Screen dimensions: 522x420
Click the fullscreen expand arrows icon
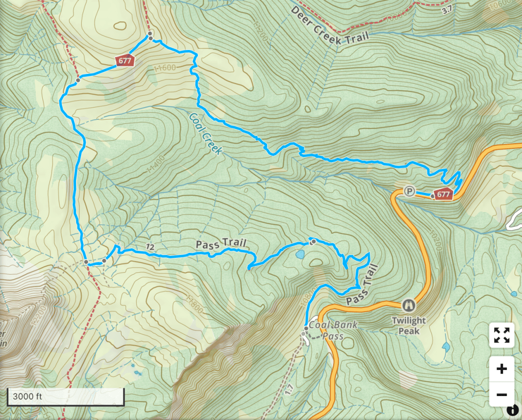502,335
